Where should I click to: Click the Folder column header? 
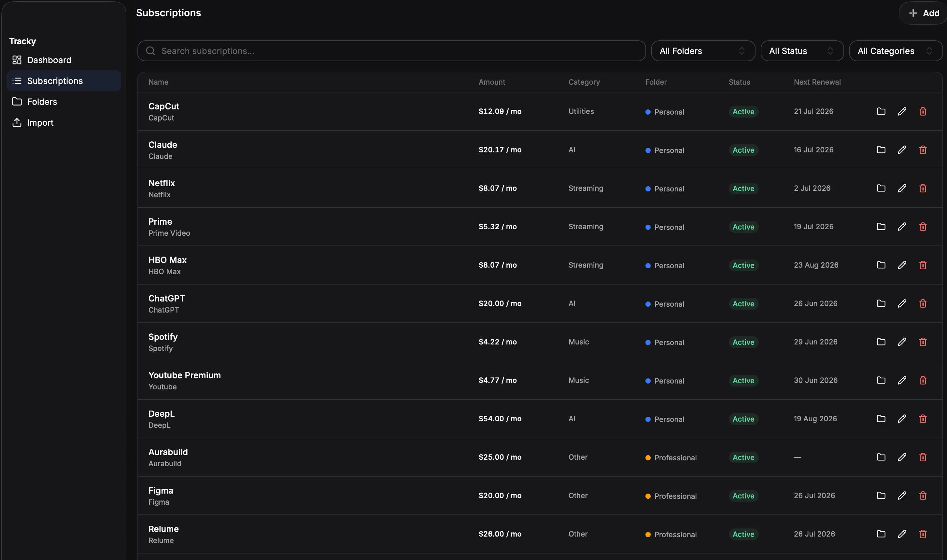(x=656, y=82)
